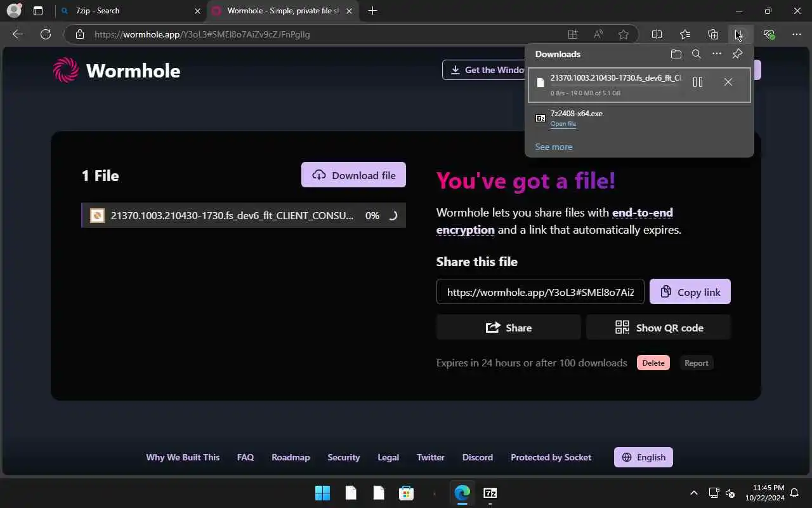Cancel the 21370 file download
This screenshot has height=508, width=812.
point(728,82)
